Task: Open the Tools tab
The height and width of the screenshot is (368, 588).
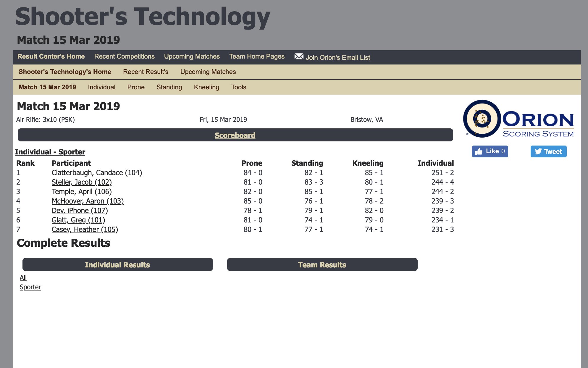Action: click(x=238, y=87)
